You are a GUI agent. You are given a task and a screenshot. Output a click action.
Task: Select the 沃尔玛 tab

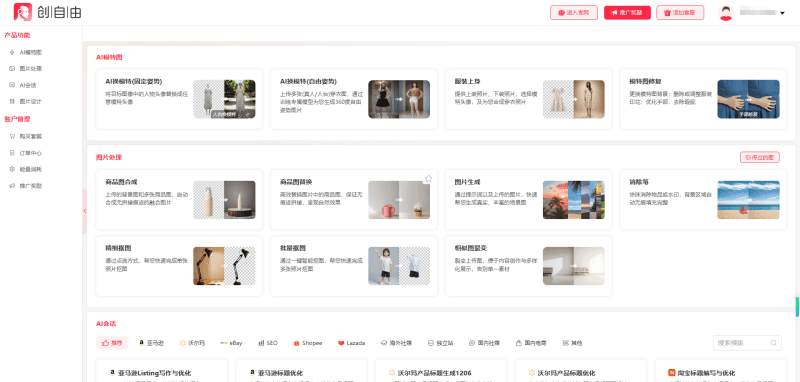coord(192,343)
